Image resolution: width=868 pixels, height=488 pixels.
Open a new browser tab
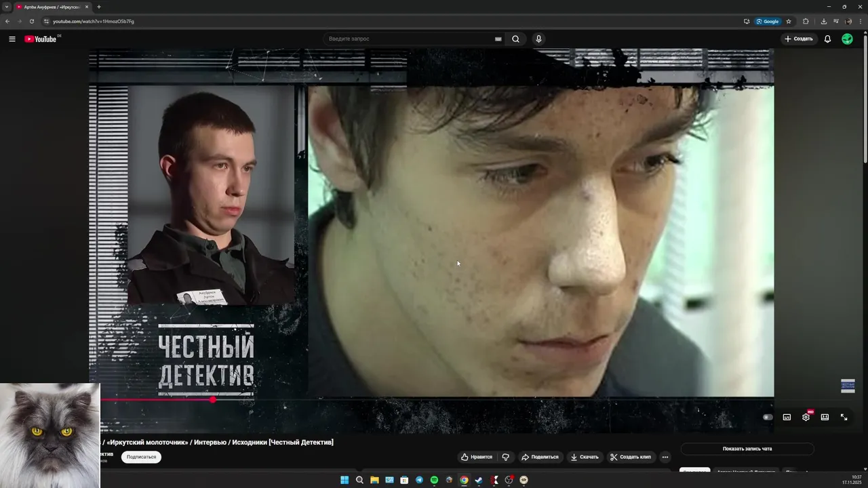pyautogui.click(x=99, y=7)
